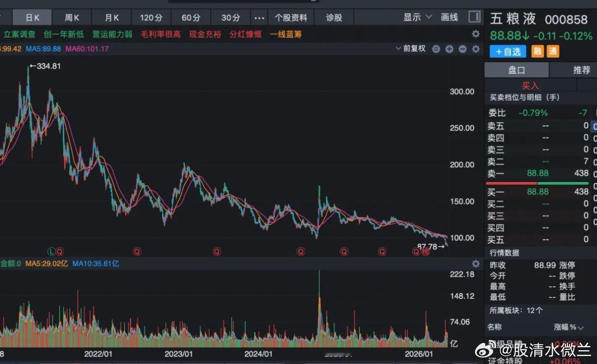
Task: Click the 买一 bid price 88.88
Action: tap(538, 192)
